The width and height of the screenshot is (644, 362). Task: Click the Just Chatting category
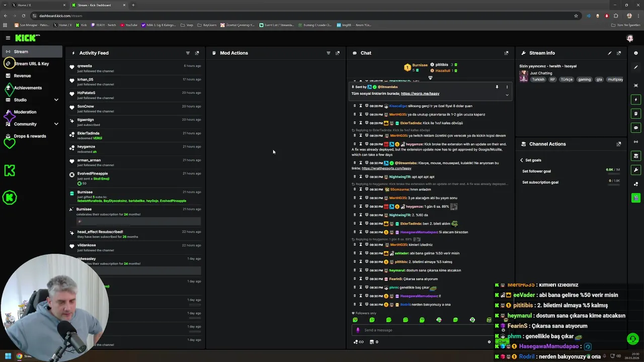click(541, 73)
